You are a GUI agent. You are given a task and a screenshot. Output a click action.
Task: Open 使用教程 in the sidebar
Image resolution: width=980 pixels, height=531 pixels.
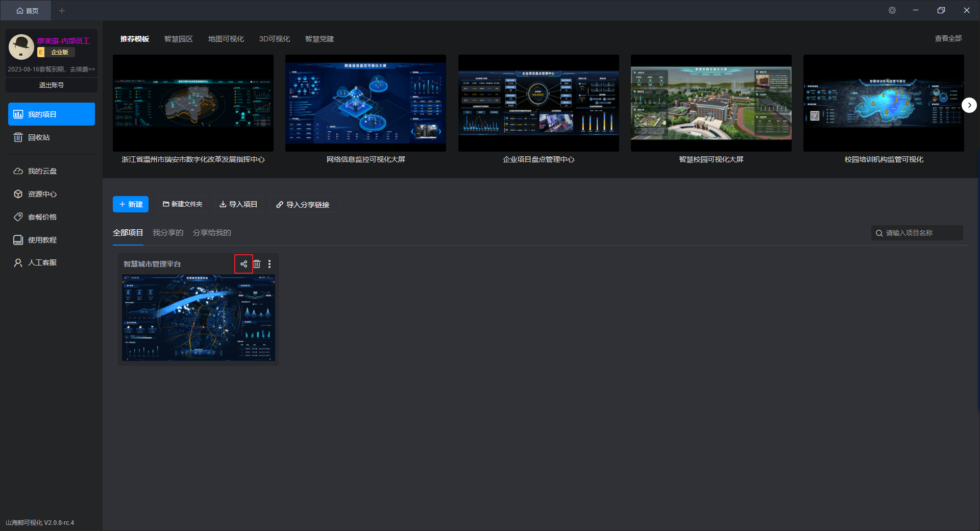pyautogui.click(x=52, y=240)
